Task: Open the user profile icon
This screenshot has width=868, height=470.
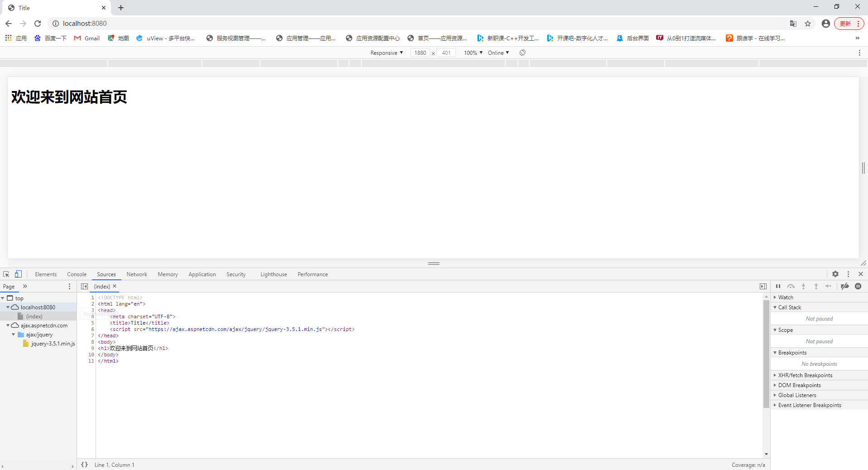Action: (x=826, y=24)
